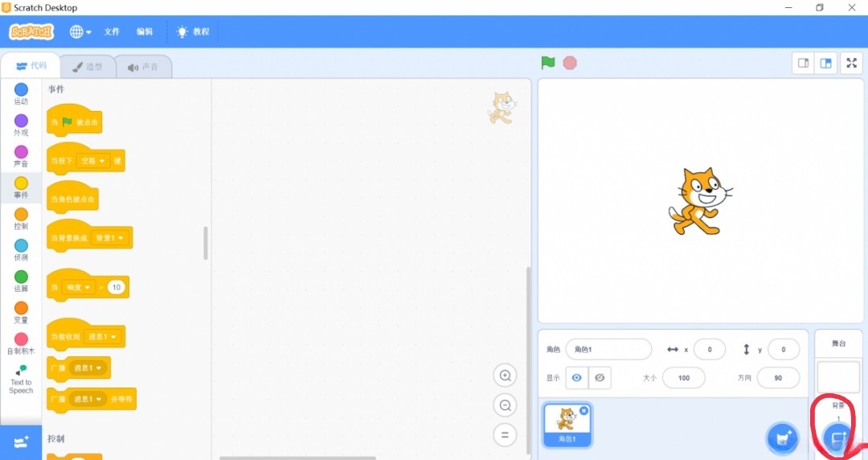868x460 pixels.
Task: Open 消息1 dropdown in 广播并等待 block
Action: (88, 399)
